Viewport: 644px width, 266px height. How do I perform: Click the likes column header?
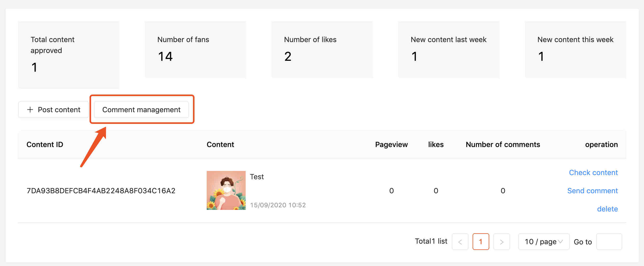click(x=436, y=144)
